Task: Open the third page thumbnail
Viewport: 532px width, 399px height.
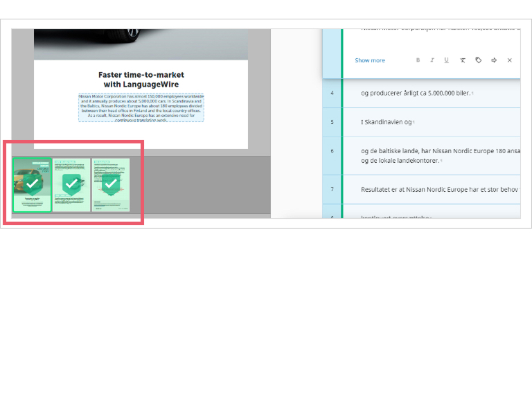Action: (x=111, y=185)
